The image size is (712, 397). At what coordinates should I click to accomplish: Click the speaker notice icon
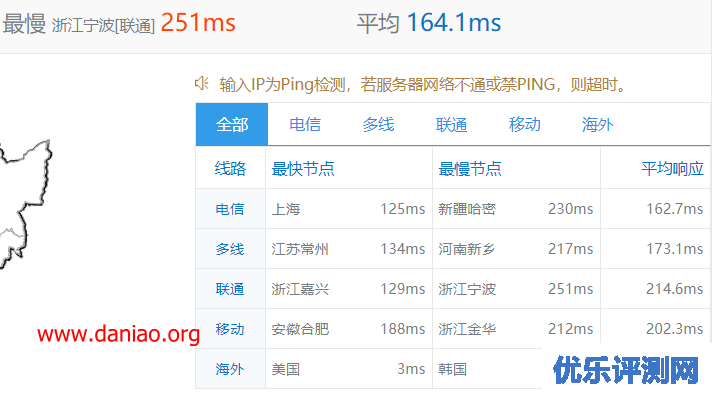(202, 83)
